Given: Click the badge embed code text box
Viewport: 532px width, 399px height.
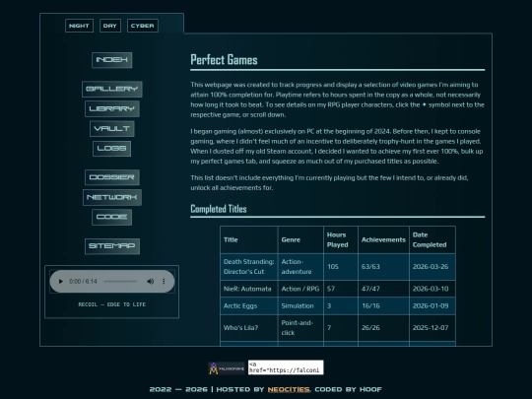Looking at the screenshot, I should [x=286, y=367].
